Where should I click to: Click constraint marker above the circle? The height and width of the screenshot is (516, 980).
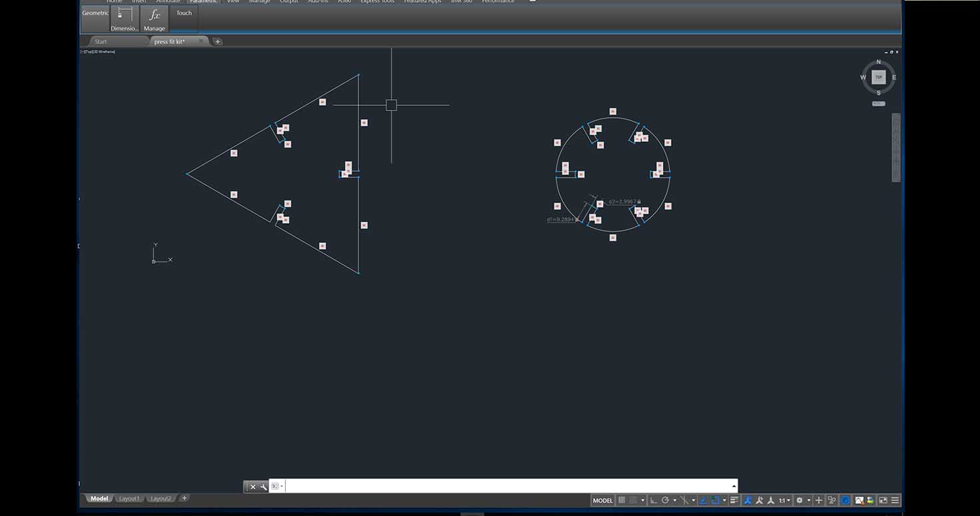613,111
